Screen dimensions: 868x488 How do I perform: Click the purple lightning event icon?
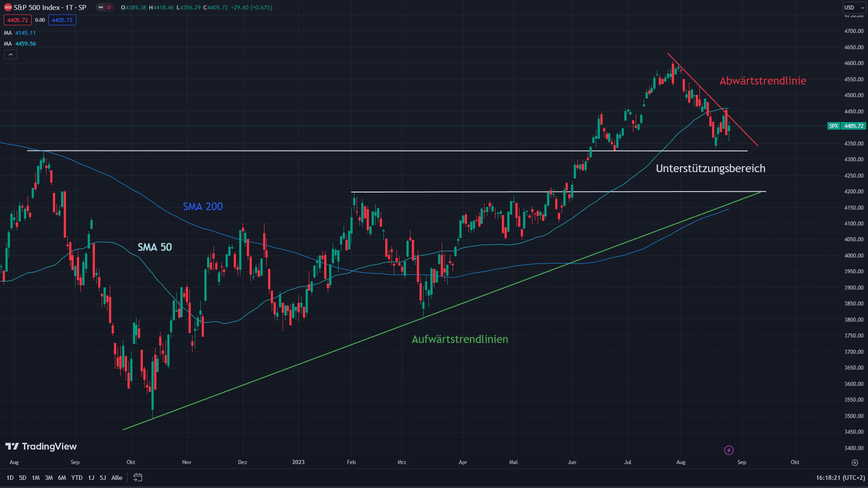click(x=729, y=450)
